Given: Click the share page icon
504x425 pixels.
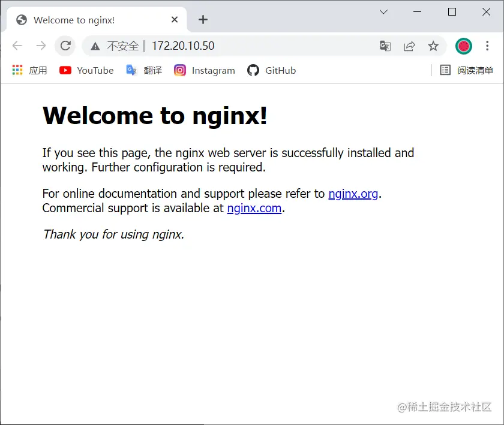Looking at the screenshot, I should point(409,46).
